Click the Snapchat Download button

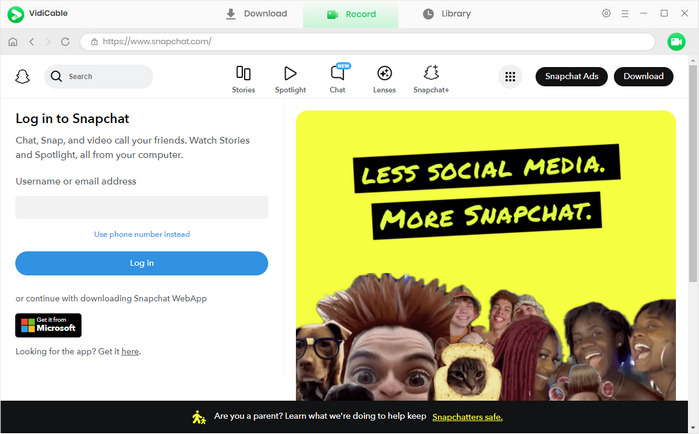pos(643,76)
